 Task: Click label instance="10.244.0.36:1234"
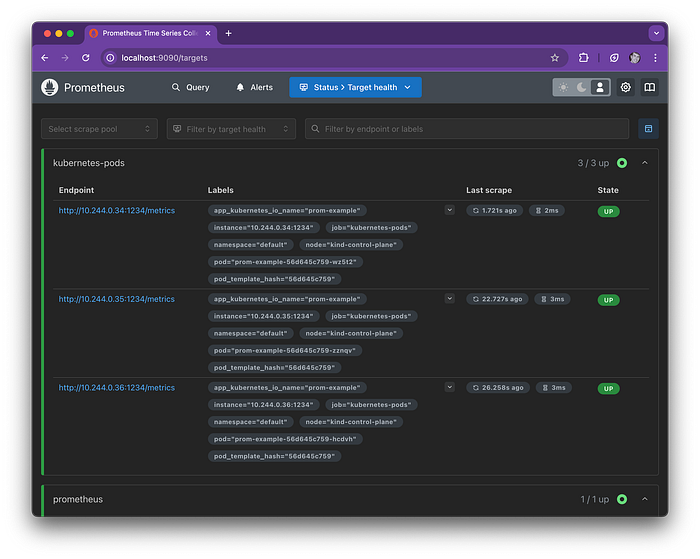264,405
